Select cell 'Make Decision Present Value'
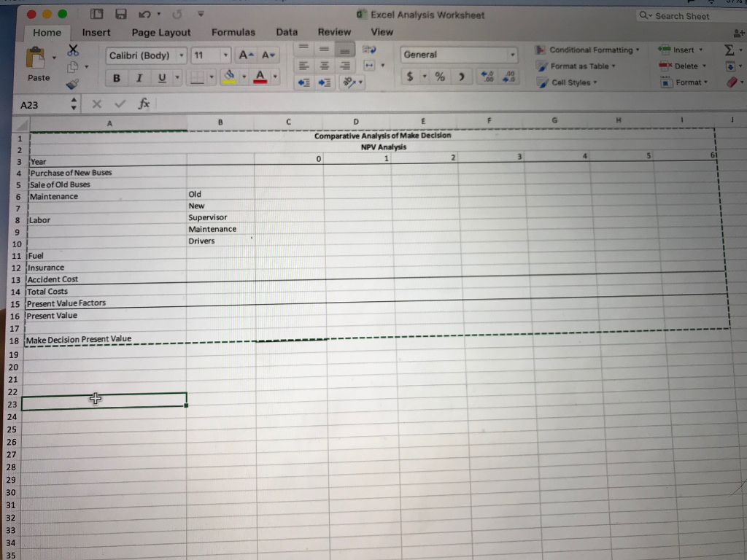Image resolution: width=747 pixels, height=560 pixels. click(105, 341)
